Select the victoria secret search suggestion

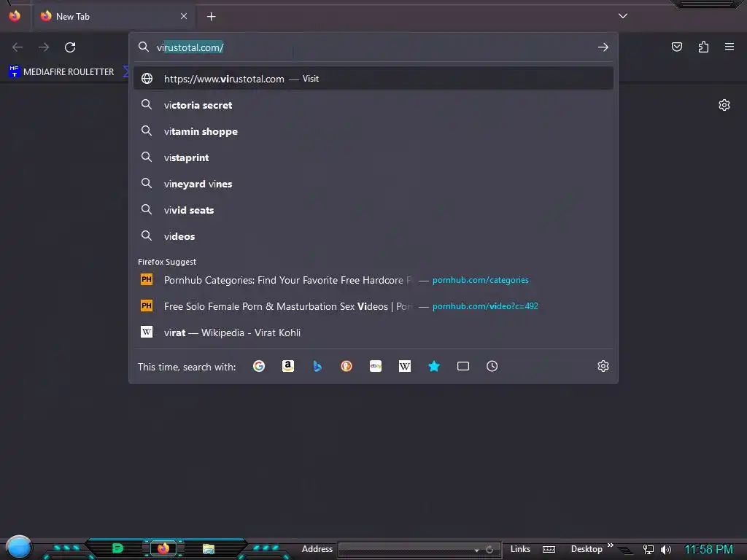point(373,105)
